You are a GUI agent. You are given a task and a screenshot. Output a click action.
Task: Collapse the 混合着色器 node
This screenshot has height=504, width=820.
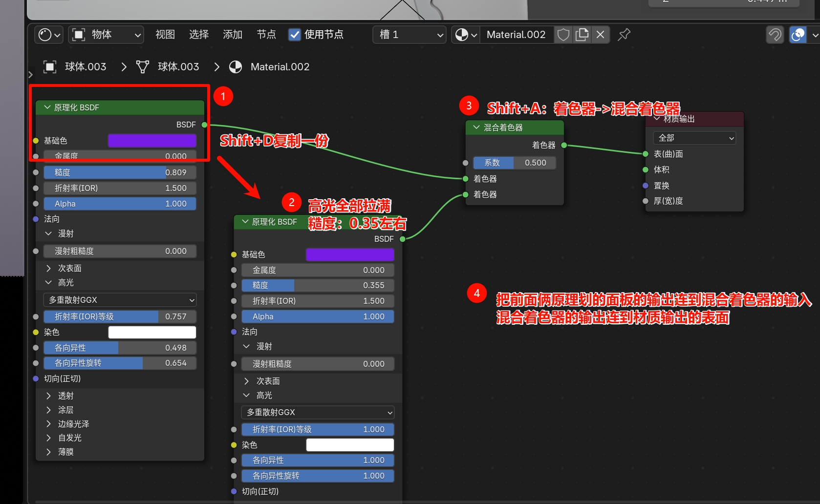(476, 127)
